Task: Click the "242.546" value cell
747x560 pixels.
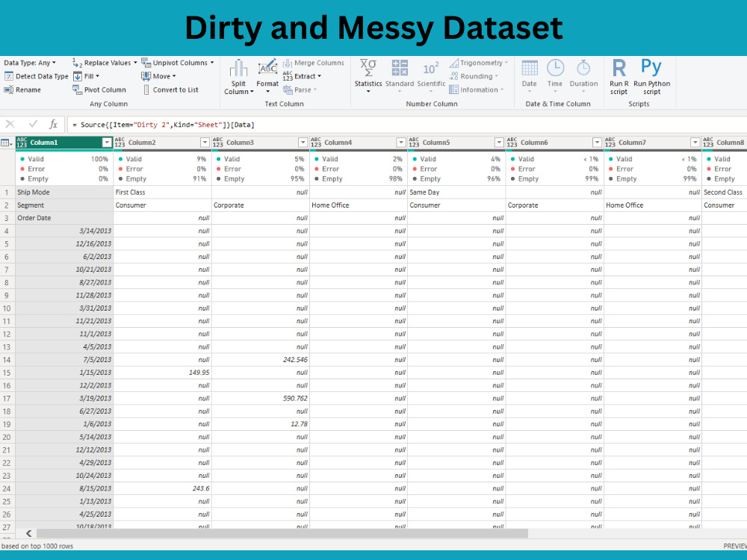Action: pos(260,360)
